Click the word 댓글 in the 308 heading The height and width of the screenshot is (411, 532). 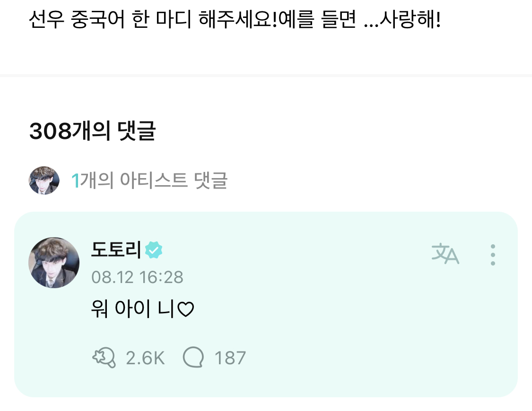[x=140, y=131]
